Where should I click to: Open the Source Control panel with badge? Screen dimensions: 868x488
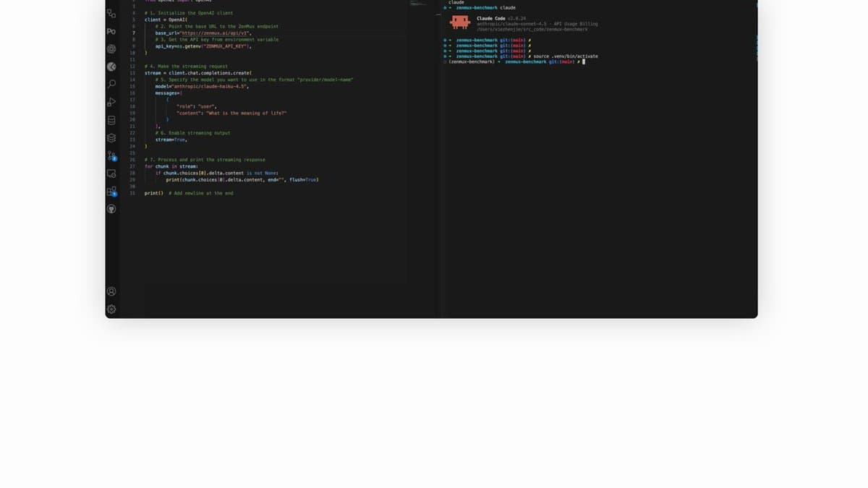tap(111, 155)
